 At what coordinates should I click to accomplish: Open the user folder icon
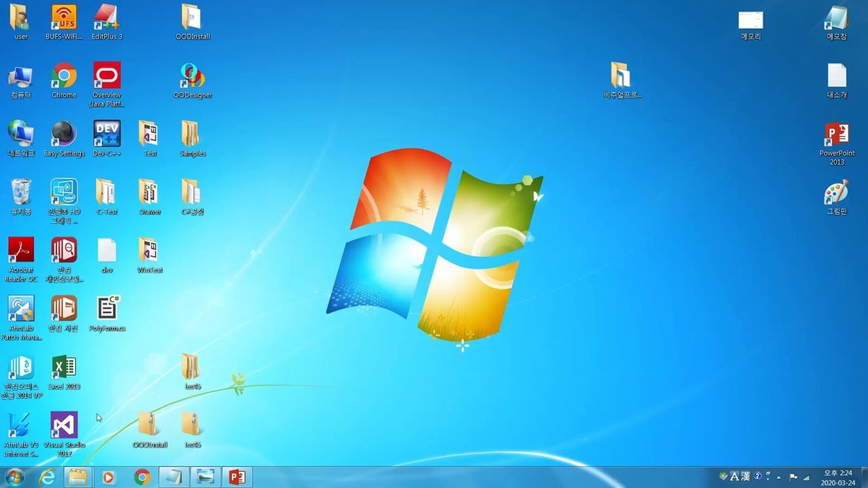tap(21, 22)
